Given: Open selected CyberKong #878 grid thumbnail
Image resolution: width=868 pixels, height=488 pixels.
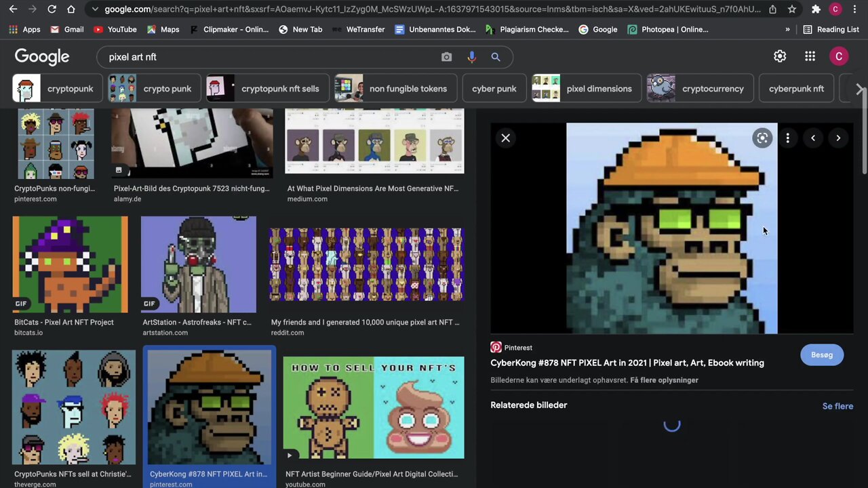Looking at the screenshot, I should 209,407.
